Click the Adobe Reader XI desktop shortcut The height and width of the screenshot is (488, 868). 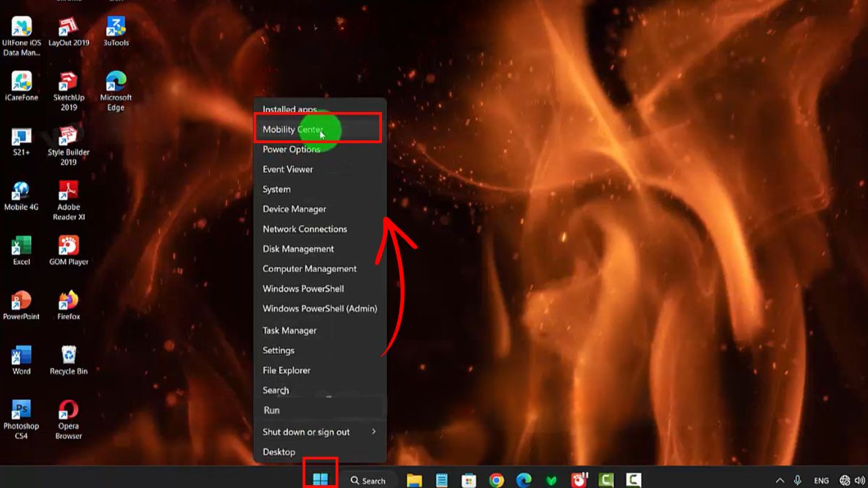69,202
